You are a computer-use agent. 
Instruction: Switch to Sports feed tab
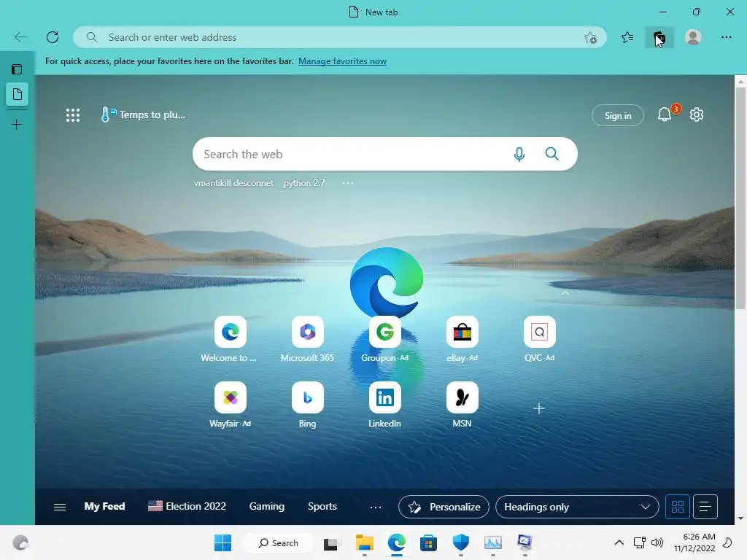coord(322,506)
